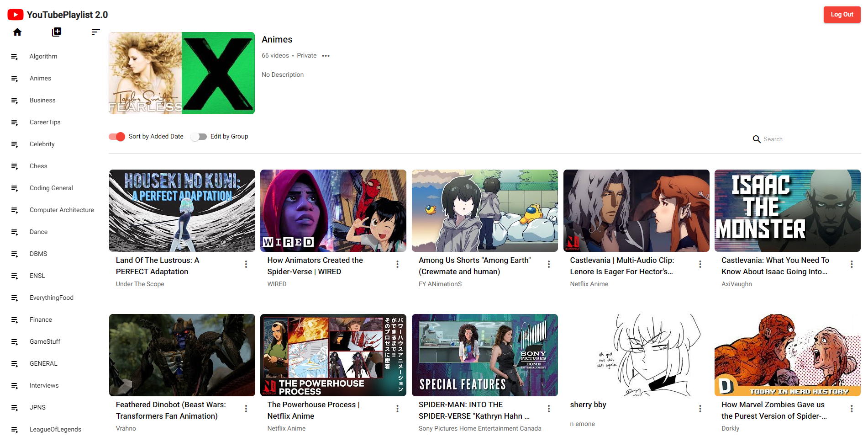Toggle Sort by Added Date switch
The image size is (868, 442).
tap(117, 137)
